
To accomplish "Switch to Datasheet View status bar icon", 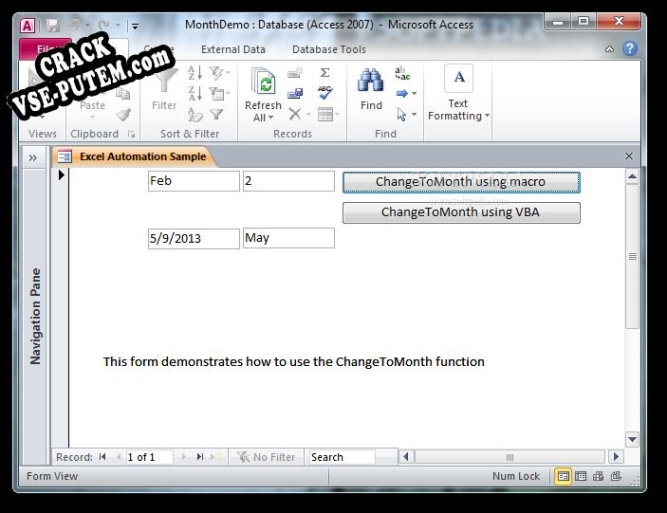I will tap(581, 476).
